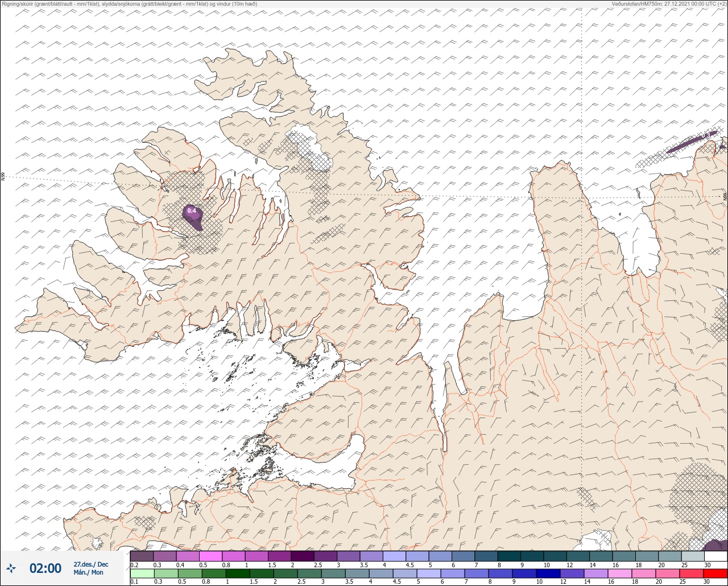The image size is (728, 586).
Task: Select the light purple lower-row swatch labeled 14
Action: click(x=596, y=573)
